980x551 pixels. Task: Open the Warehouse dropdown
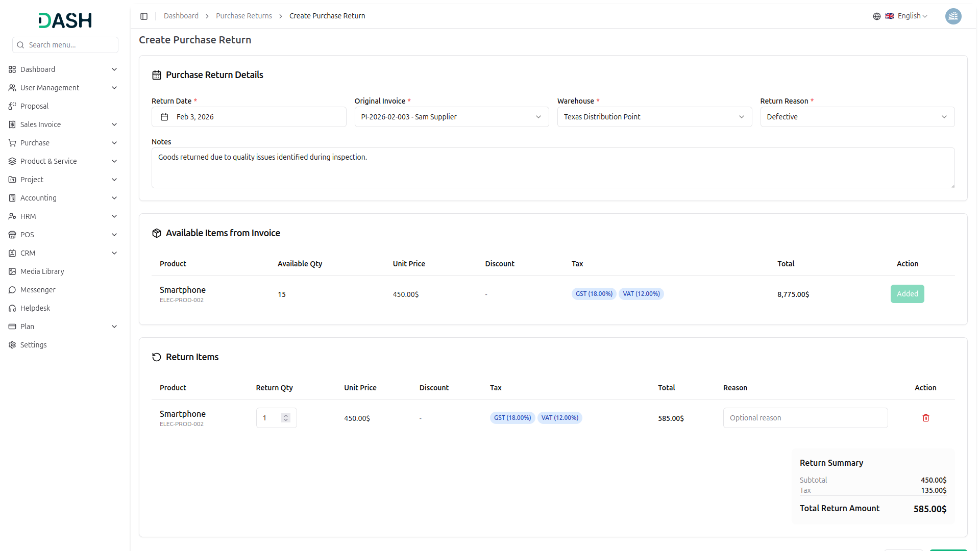[x=654, y=117]
